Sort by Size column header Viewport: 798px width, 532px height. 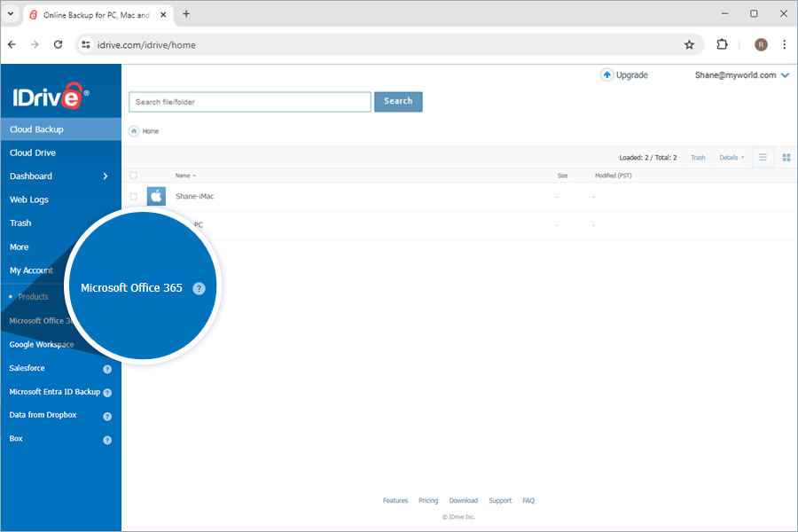click(x=562, y=176)
